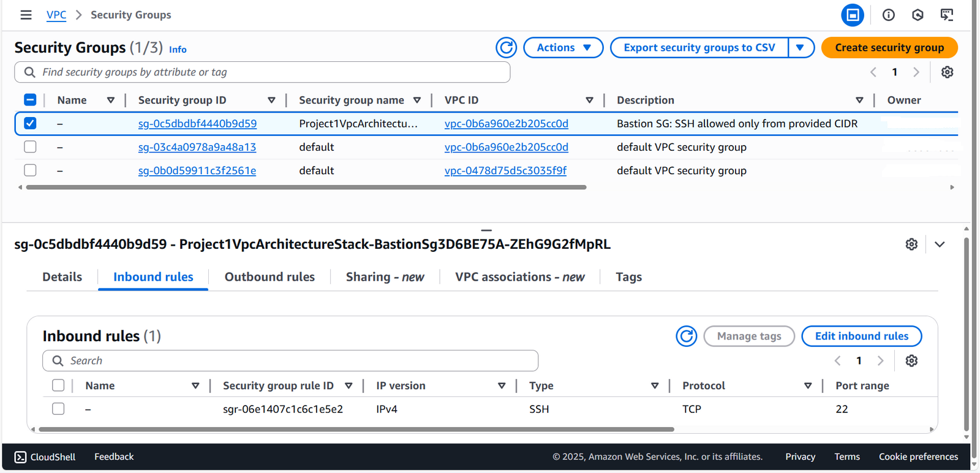This screenshot has width=980, height=473.
Task: Open the Actions dropdown menu
Action: (563, 48)
